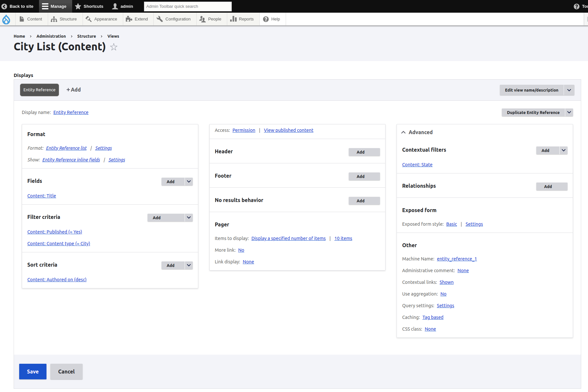The image size is (588, 392).
Task: Click the Save button
Action: click(x=33, y=371)
